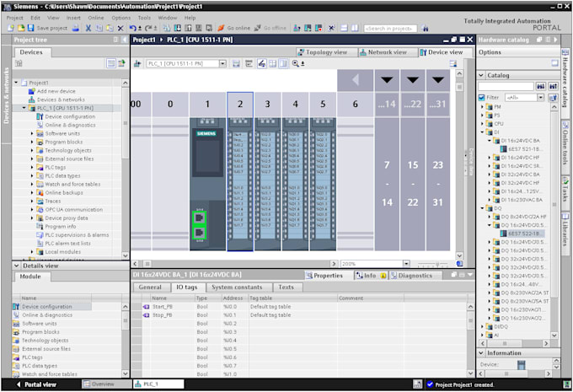Click the Save project disk icon

tap(30, 28)
